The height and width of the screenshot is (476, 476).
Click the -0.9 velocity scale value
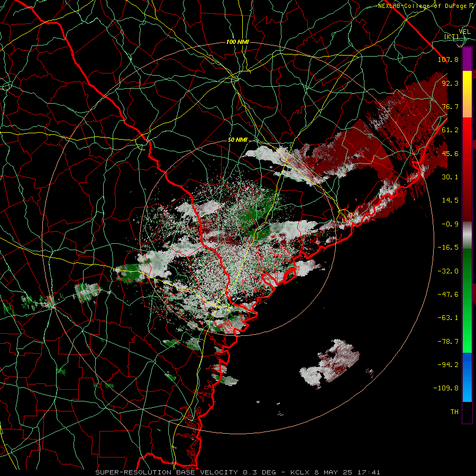[x=450, y=224]
